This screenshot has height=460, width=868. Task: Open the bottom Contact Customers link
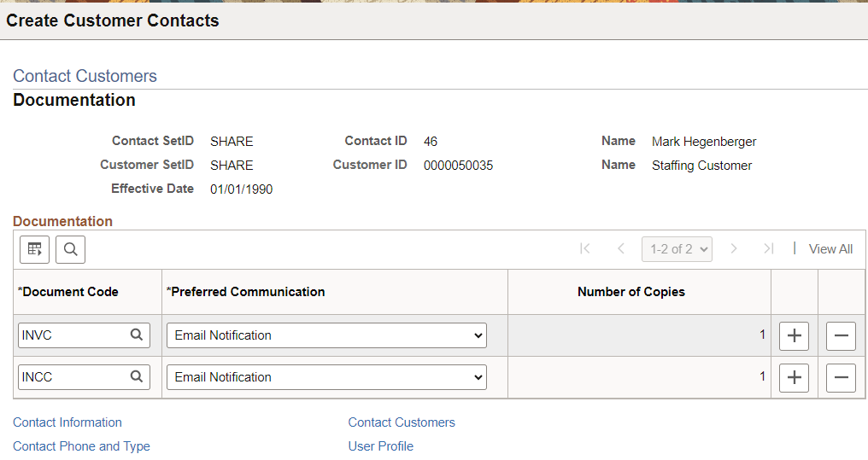[402, 422]
